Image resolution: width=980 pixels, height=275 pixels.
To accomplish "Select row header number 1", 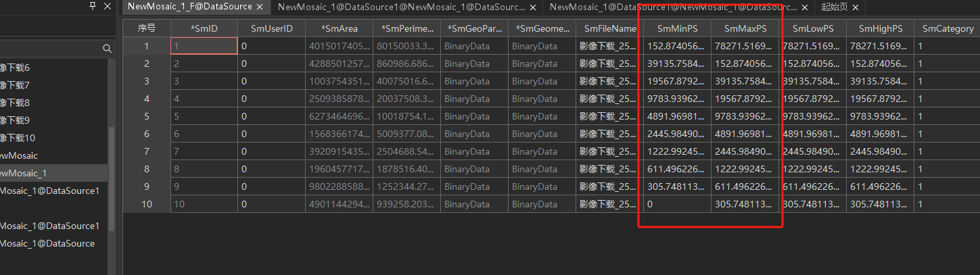I will click(x=147, y=46).
